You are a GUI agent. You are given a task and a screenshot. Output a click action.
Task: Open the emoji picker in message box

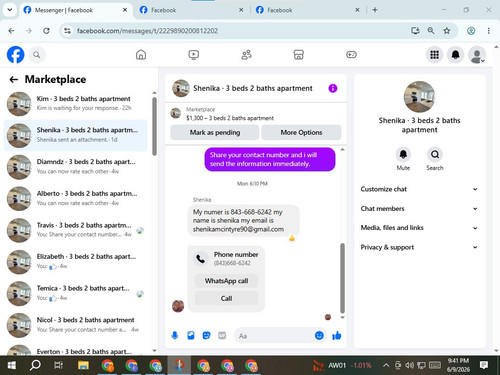319,335
